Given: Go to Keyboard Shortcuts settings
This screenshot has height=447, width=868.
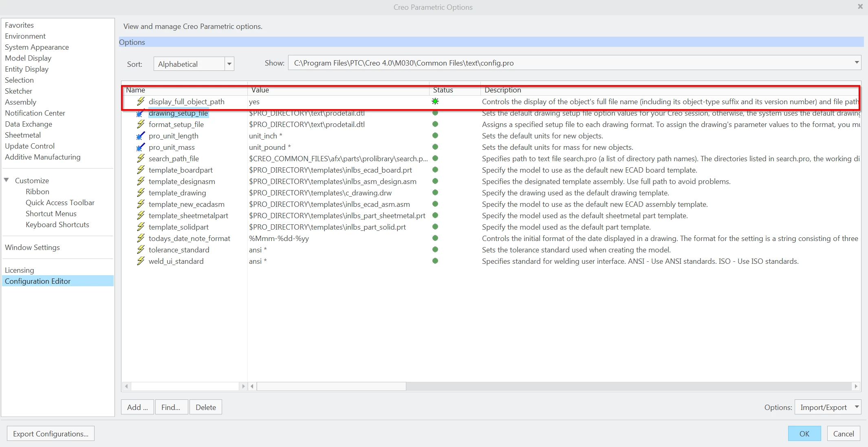Looking at the screenshot, I should pos(57,225).
